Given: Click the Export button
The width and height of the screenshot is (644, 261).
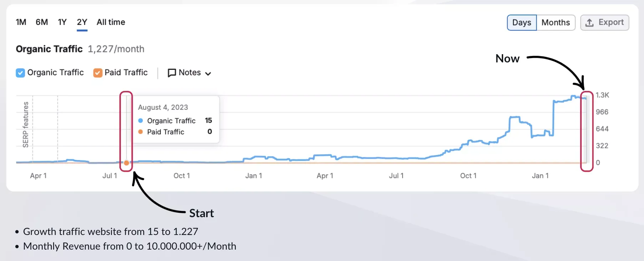Looking at the screenshot, I should (604, 22).
